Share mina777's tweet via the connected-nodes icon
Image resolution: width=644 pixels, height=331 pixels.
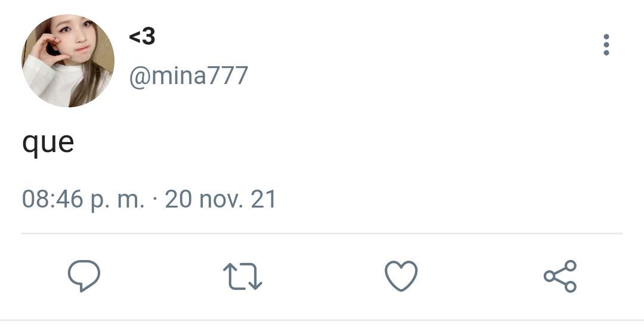tap(560, 276)
